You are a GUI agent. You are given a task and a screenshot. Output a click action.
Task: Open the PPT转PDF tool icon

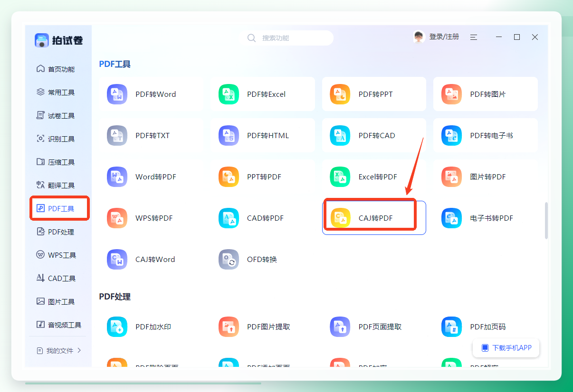229,177
